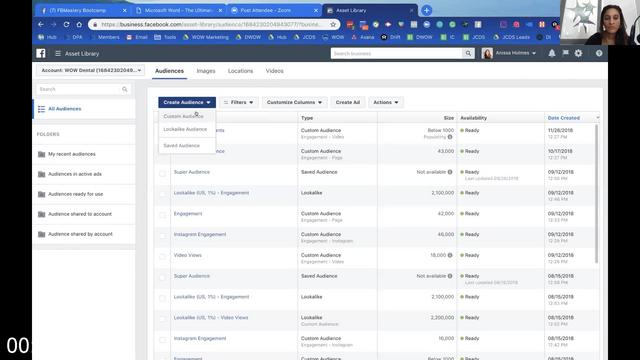The width and height of the screenshot is (640, 360).
Task: Tick the checkbox for 09/12/2018 Super Audience
Action: click(162, 173)
